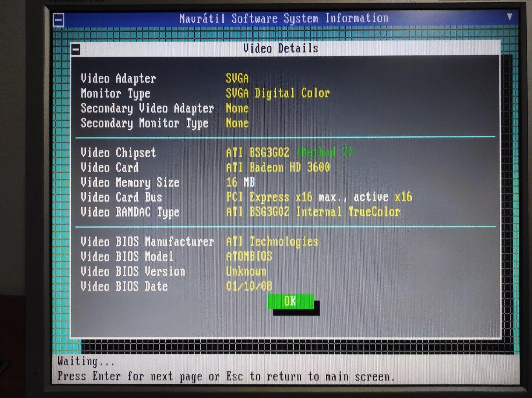Viewport: 532px width, 398px height.
Task: Open the Video Card Bus details
Action: tap(320, 197)
